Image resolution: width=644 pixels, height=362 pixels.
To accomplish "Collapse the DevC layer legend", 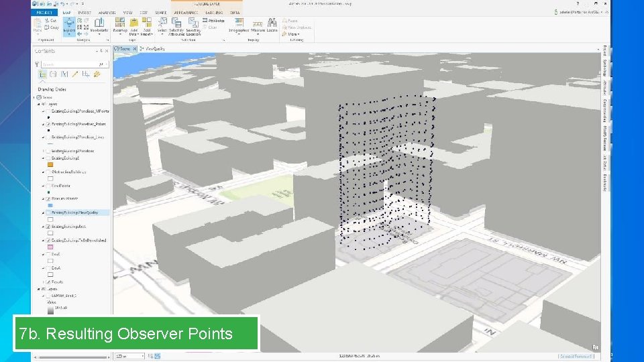I will pyautogui.click(x=43, y=255).
